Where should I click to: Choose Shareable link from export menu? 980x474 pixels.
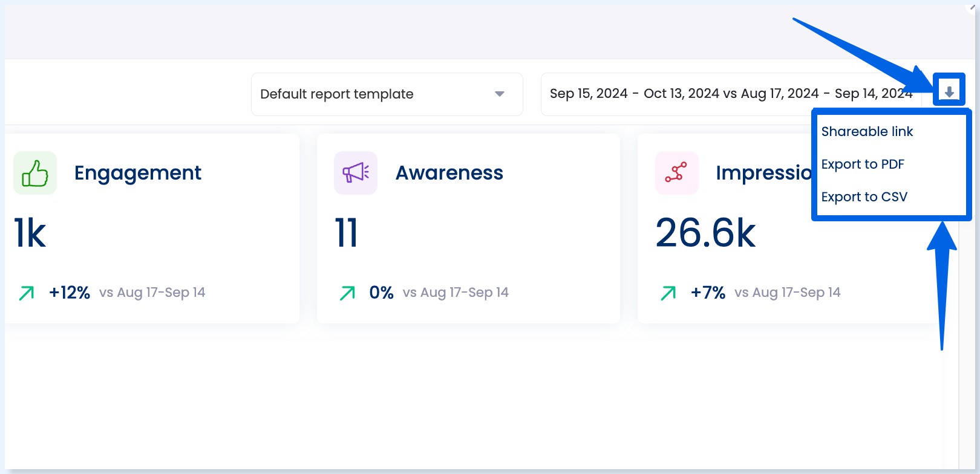tap(867, 131)
